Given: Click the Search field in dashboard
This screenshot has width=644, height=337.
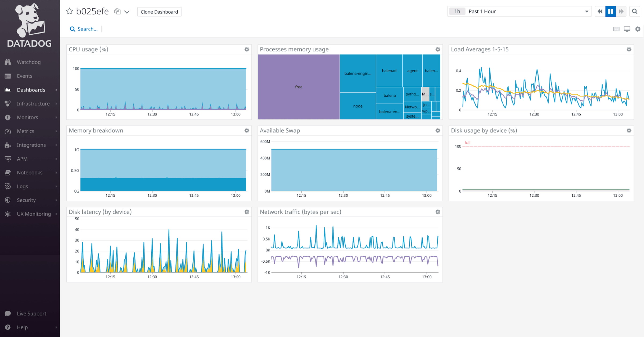Looking at the screenshot, I should tap(87, 29).
